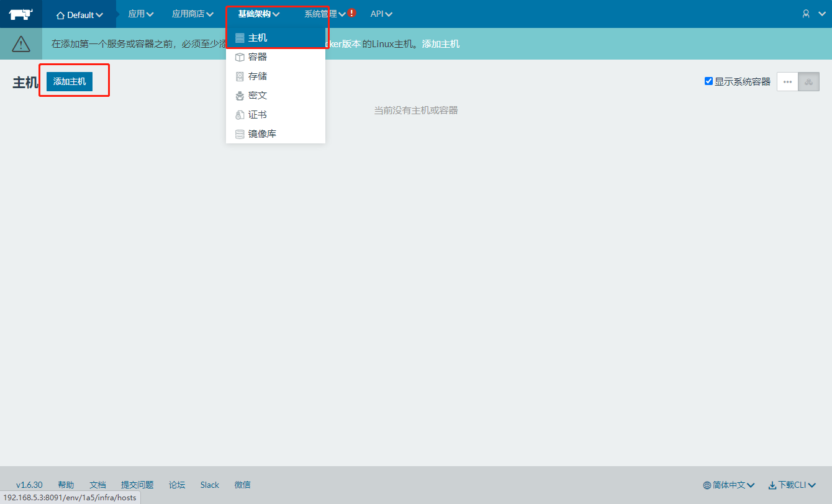
Task: Click the red alert badge beside 系统管理
Action: pyautogui.click(x=352, y=13)
